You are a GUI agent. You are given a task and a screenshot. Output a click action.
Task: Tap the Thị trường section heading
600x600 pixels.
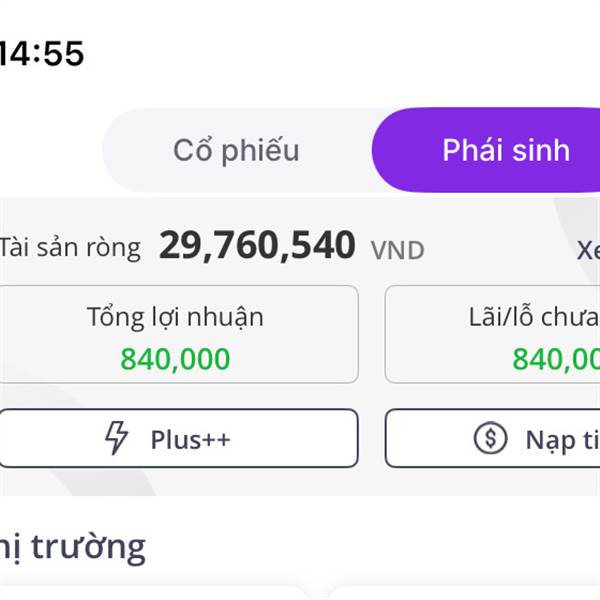73,548
